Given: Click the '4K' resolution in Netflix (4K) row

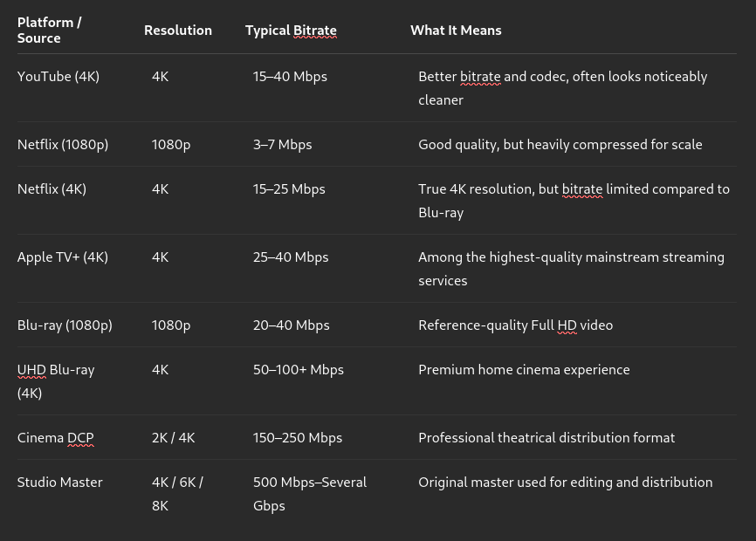Looking at the screenshot, I should tap(160, 188).
